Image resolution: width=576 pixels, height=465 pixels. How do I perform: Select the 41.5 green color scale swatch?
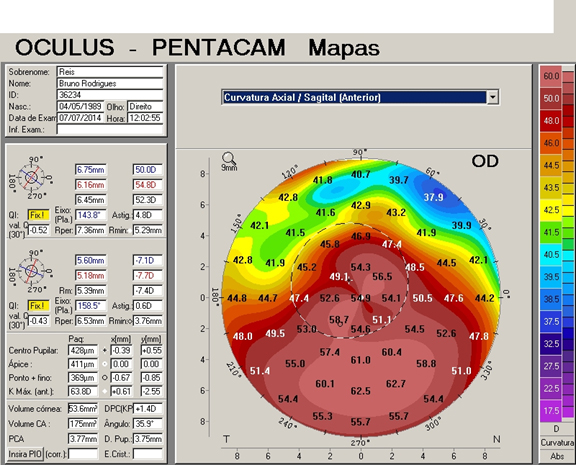click(x=551, y=232)
